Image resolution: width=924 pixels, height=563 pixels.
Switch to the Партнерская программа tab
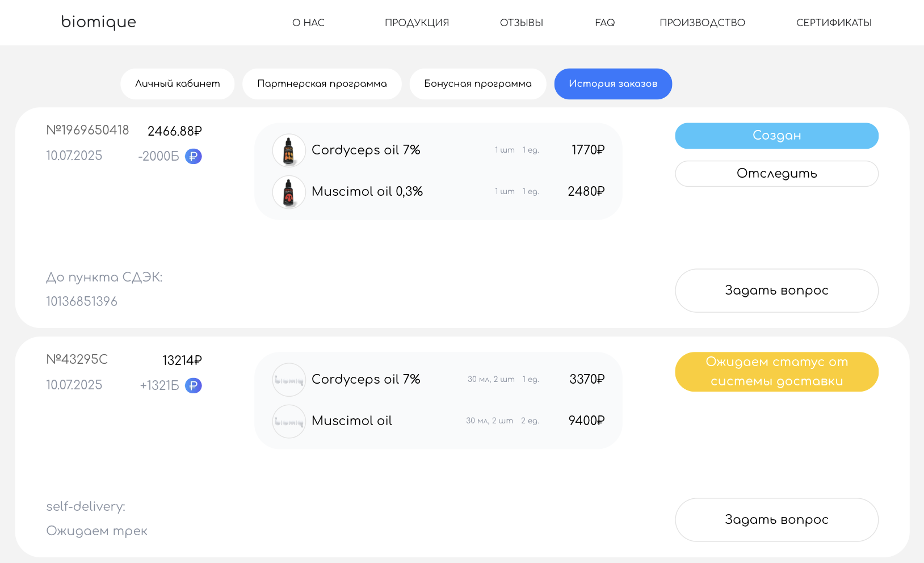322,84
